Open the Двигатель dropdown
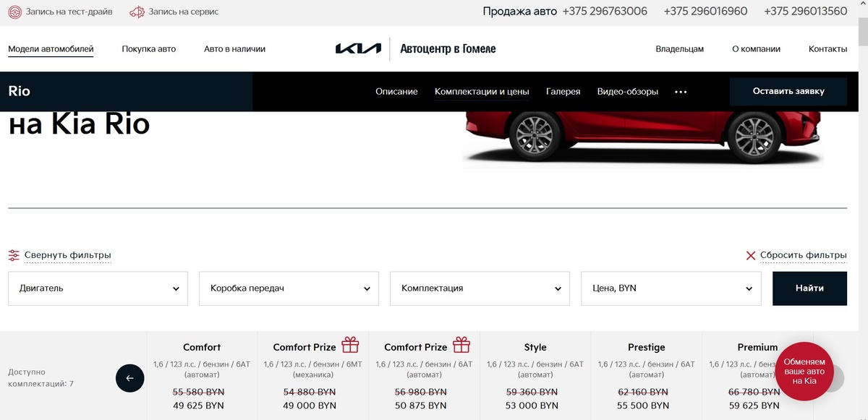This screenshot has height=420, width=868. [98, 288]
